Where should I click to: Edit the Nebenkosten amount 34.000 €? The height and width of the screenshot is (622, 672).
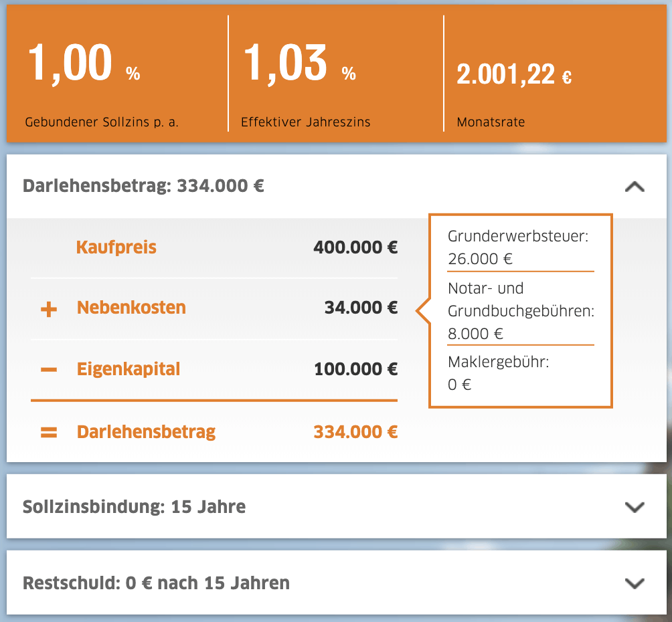click(361, 308)
